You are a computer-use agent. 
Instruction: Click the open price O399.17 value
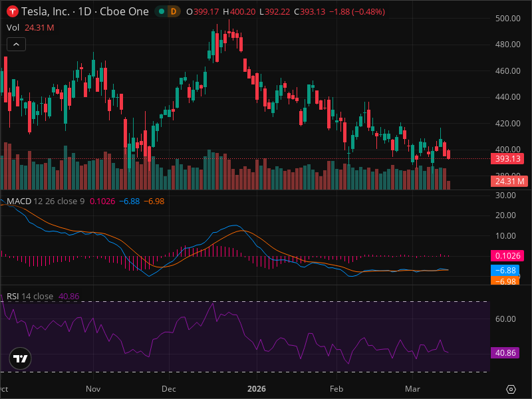coord(203,12)
